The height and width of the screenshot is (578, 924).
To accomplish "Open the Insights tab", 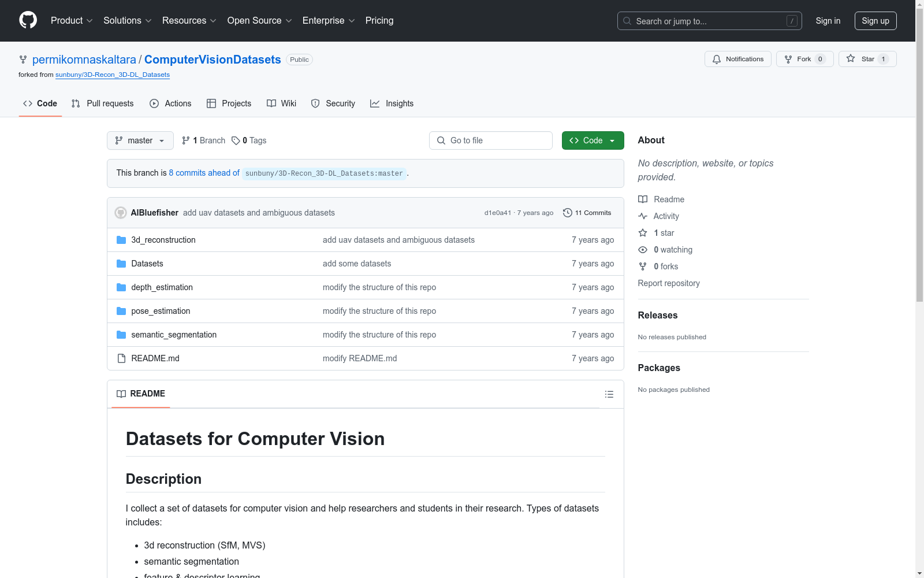I will coord(392,103).
